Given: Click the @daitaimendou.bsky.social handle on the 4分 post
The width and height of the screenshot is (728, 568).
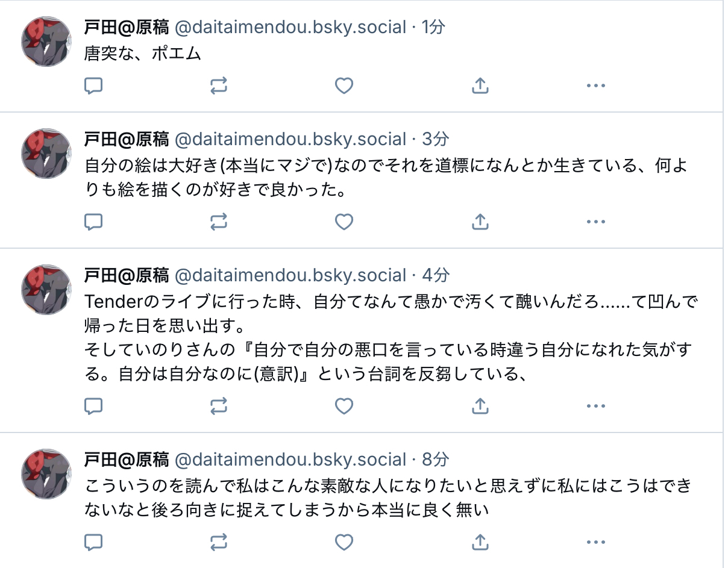Looking at the screenshot, I should point(290,275).
